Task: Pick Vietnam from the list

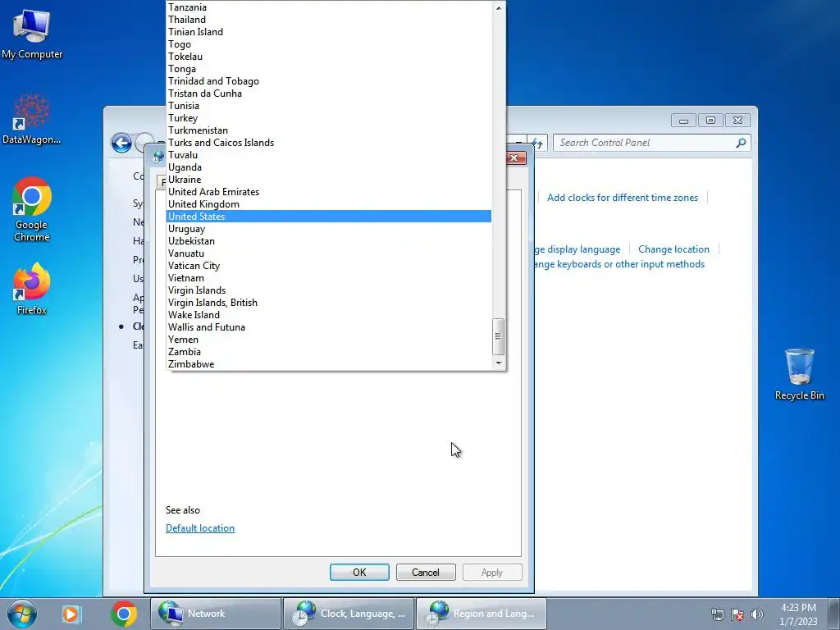Action: pyautogui.click(x=329, y=278)
